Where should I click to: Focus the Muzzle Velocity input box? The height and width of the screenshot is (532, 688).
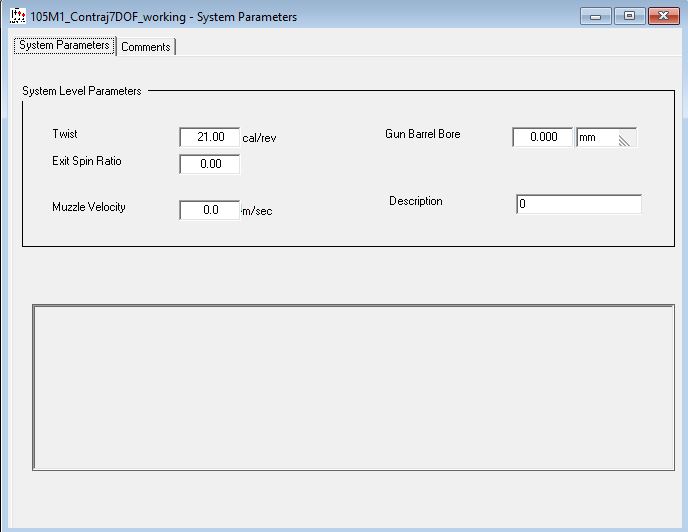(210, 210)
